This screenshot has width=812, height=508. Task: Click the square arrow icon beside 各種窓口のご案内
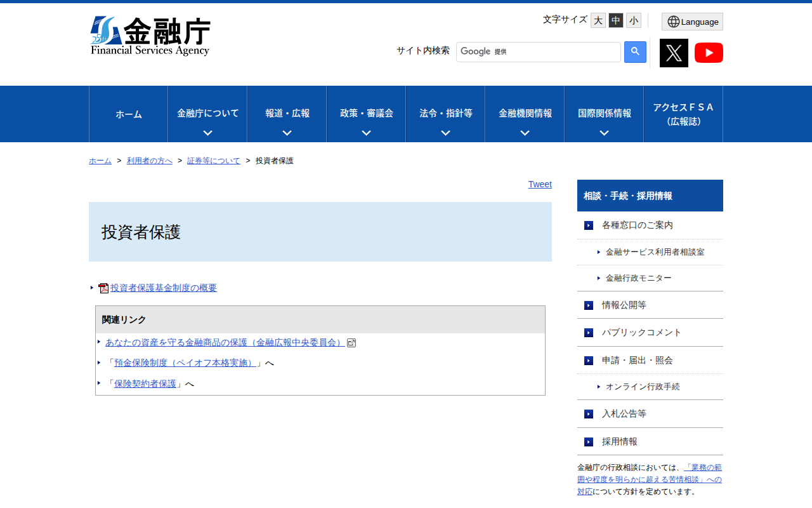(589, 225)
